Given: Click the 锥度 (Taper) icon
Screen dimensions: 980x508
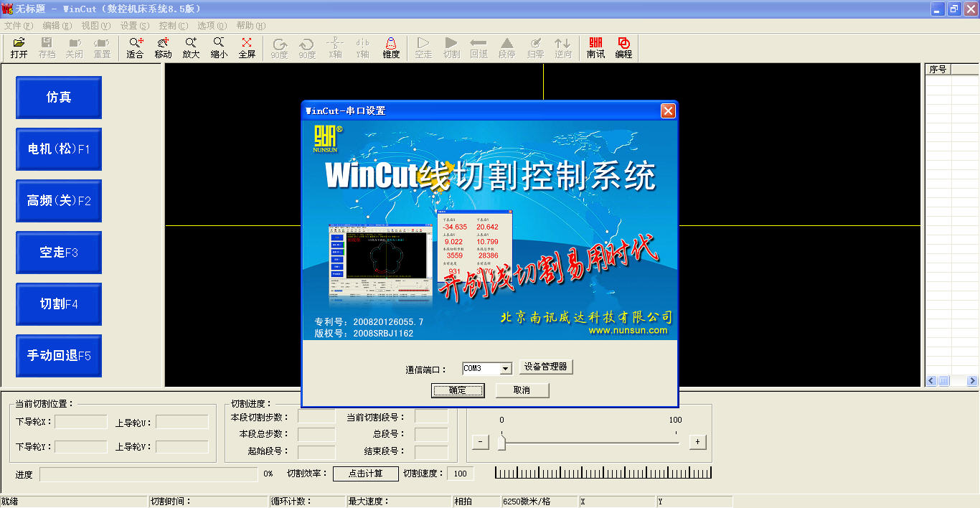Looking at the screenshot, I should coord(391,48).
